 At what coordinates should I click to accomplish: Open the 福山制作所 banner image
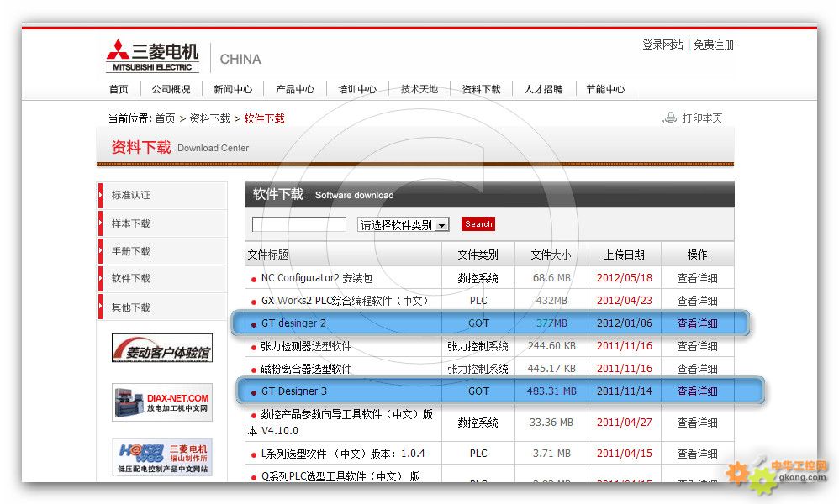[x=162, y=457]
